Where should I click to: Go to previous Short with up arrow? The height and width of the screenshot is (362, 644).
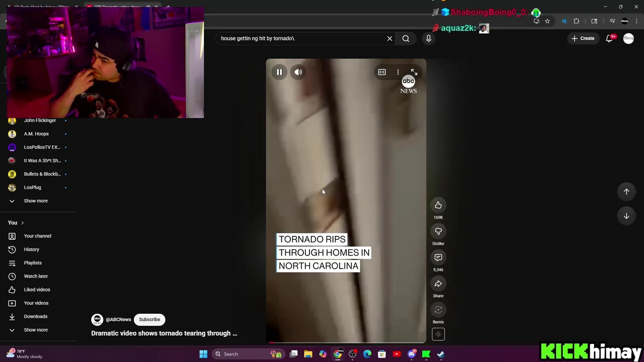pyautogui.click(x=626, y=192)
